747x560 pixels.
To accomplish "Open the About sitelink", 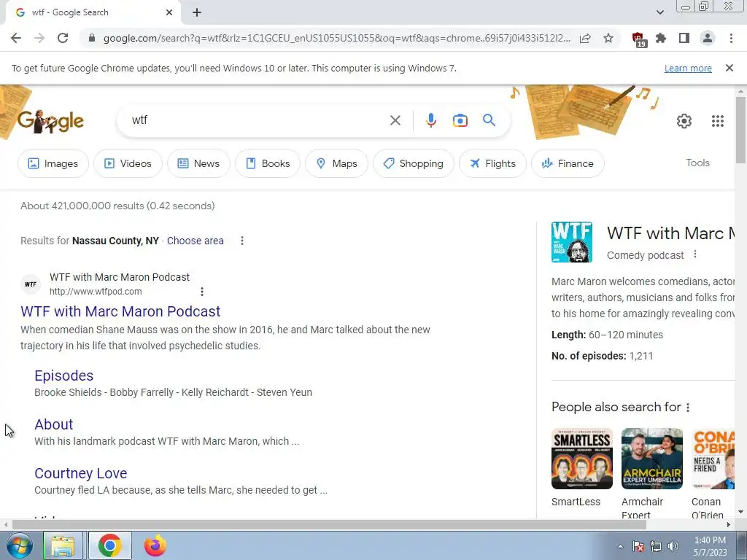I will (54, 424).
